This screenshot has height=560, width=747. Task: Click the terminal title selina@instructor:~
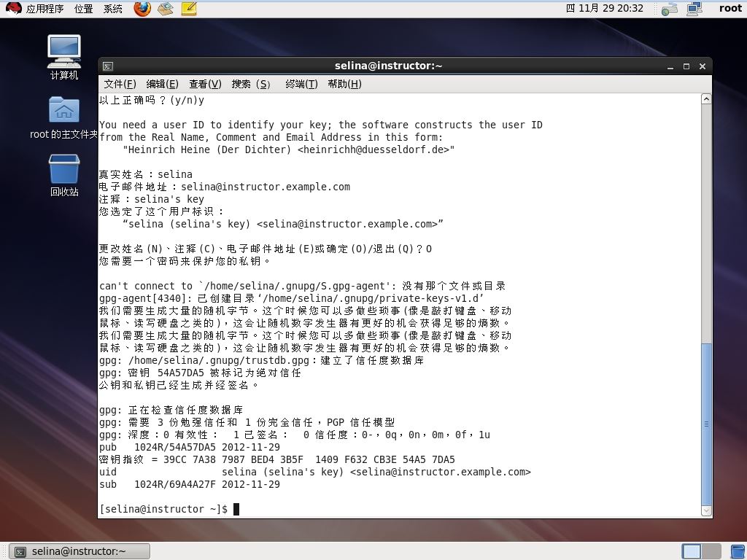[388, 66]
